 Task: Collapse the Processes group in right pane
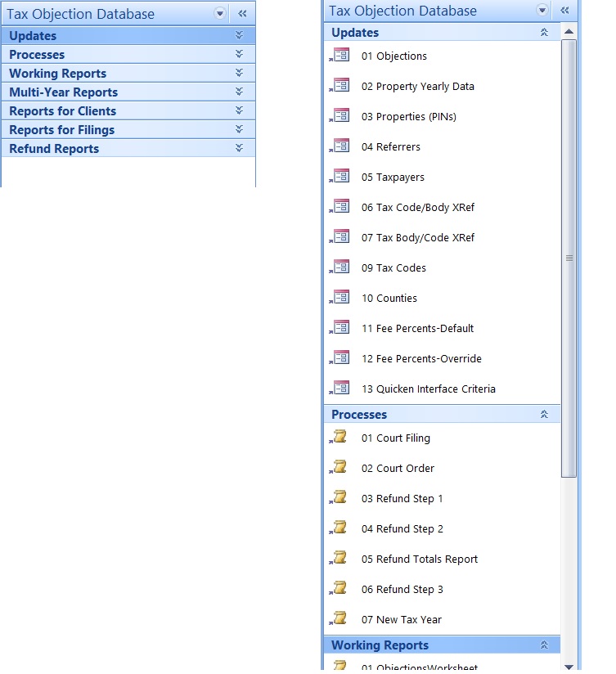click(x=544, y=414)
